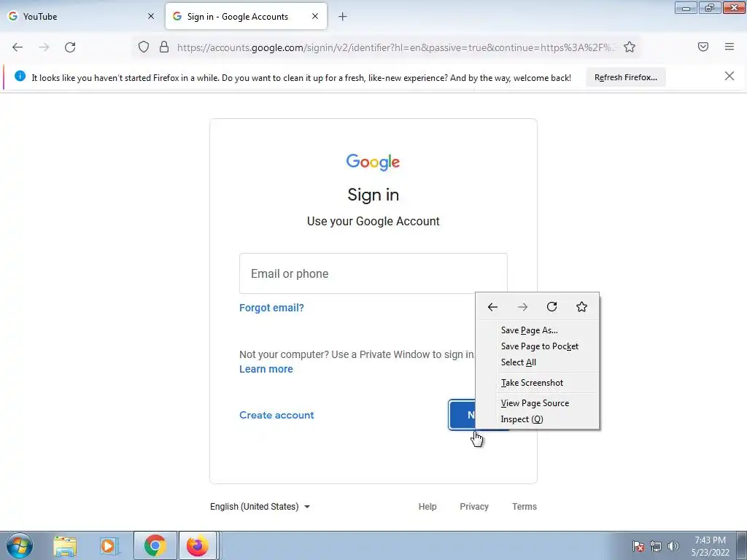Open Windows Media Player taskbar icon
Viewport: 747px width, 560px height.
tap(109, 546)
